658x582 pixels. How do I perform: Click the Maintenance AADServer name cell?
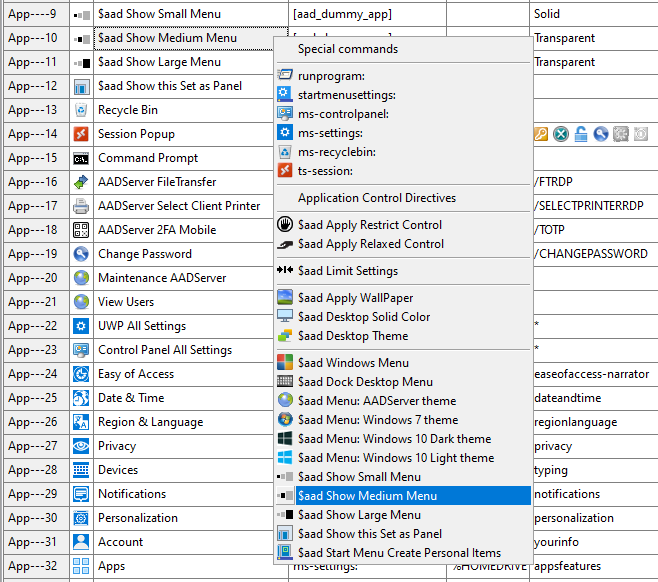pyautogui.click(x=162, y=278)
